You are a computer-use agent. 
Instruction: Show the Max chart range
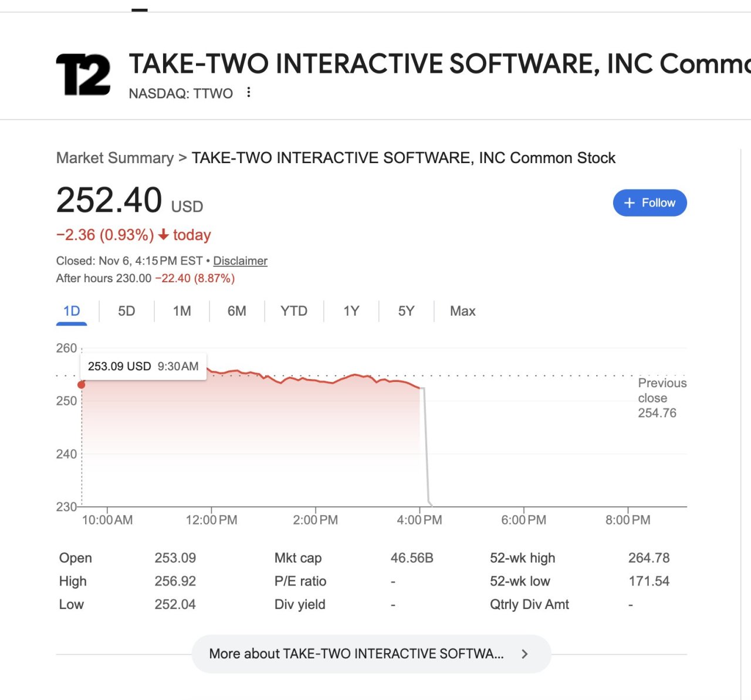pyautogui.click(x=462, y=311)
